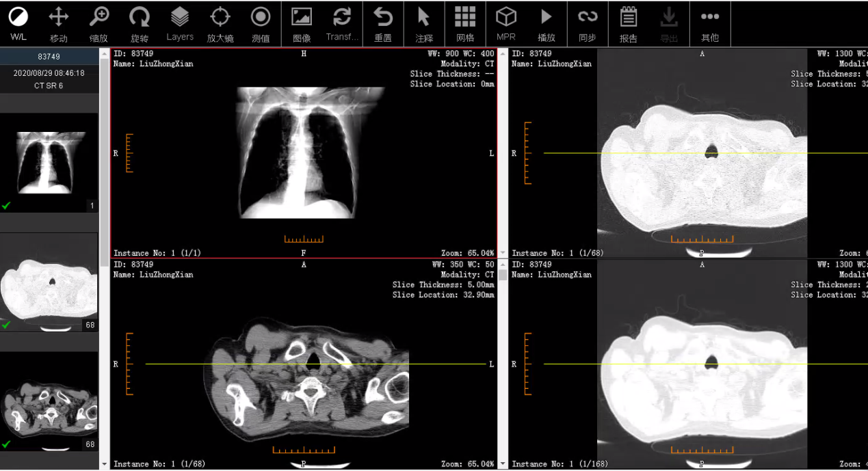Open the Transform tool menu
The height and width of the screenshot is (471, 868).
(x=342, y=24)
